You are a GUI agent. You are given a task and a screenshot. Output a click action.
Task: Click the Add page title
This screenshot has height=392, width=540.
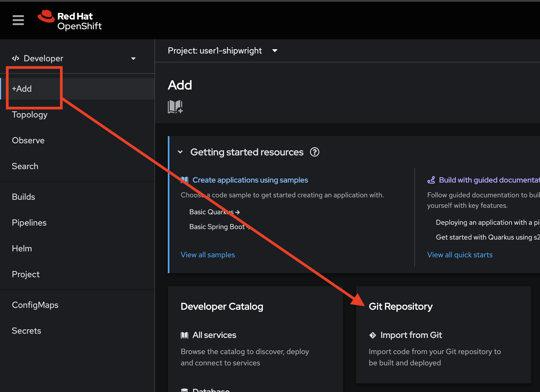coord(180,85)
